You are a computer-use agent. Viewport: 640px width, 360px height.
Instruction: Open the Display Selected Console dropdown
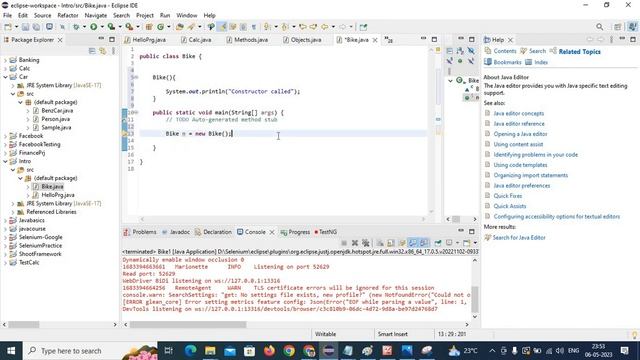457,243
